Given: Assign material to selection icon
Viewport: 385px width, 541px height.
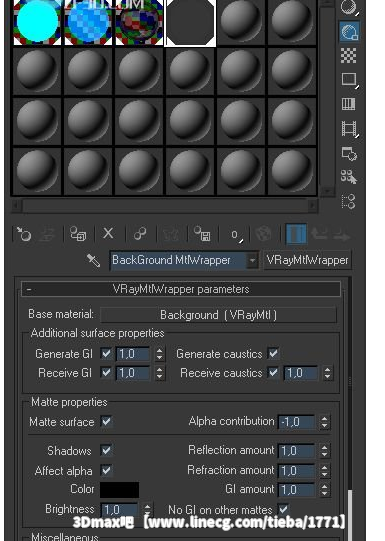Looking at the screenshot, I should [78, 234].
